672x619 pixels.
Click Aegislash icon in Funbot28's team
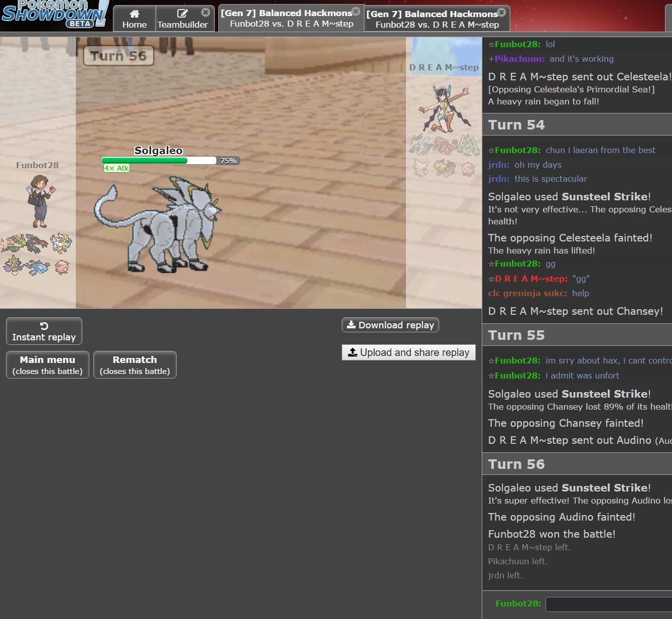13,266
